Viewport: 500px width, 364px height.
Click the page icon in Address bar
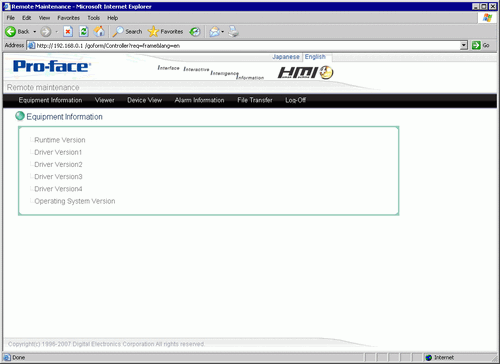(31, 46)
